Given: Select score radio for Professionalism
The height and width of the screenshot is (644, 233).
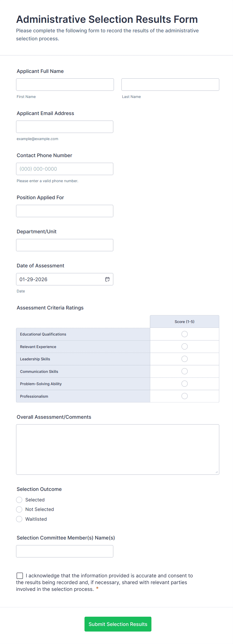Looking at the screenshot, I should click(x=184, y=396).
